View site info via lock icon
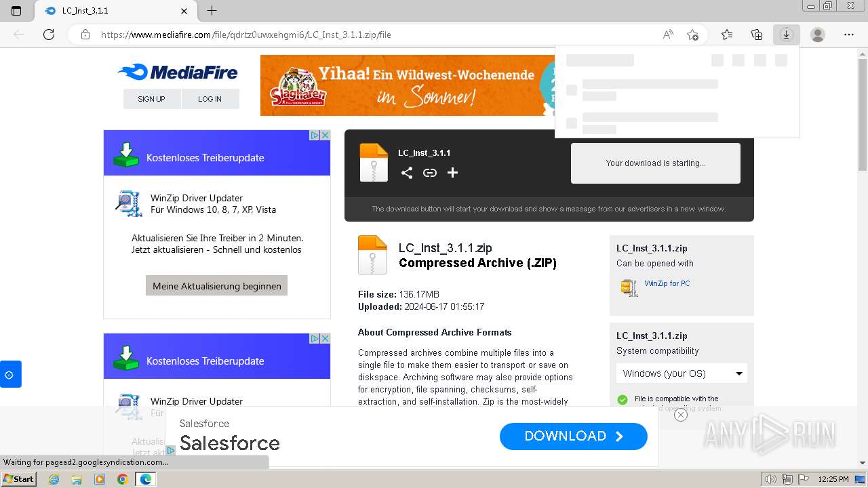868x488 pixels. tap(85, 35)
